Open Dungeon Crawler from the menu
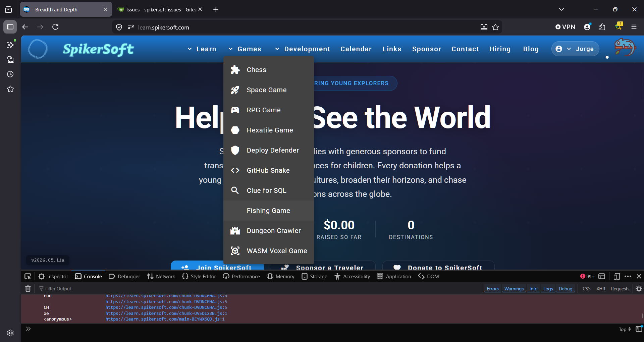 tap(269, 231)
